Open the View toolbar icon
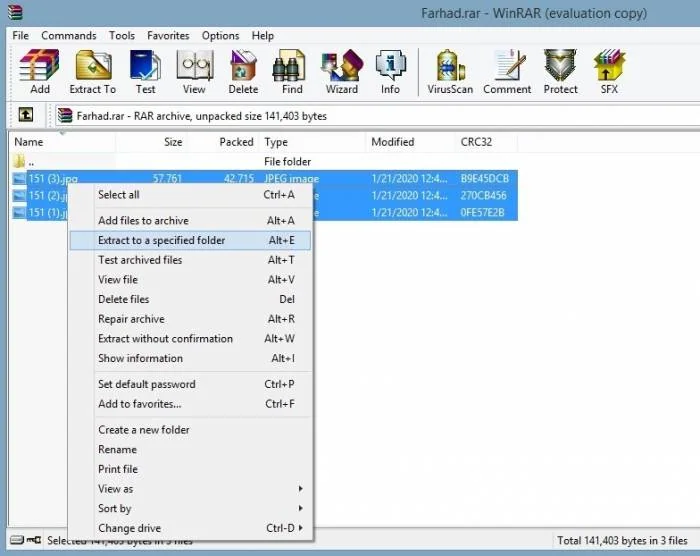 click(194, 71)
